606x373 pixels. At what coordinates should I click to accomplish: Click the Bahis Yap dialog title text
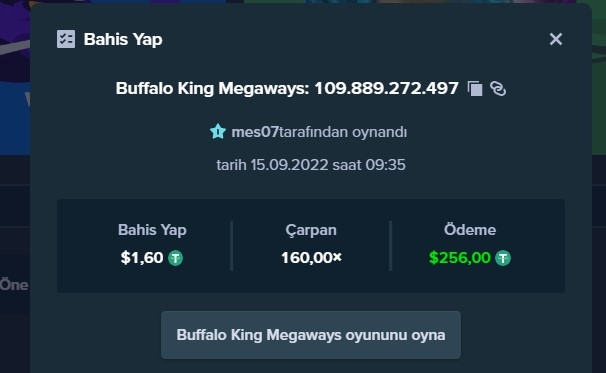click(x=123, y=39)
